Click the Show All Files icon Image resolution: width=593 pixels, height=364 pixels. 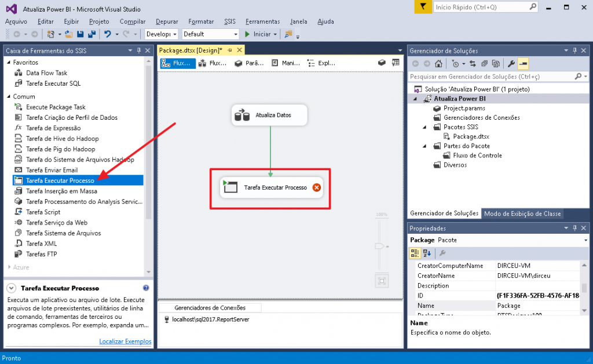(496, 64)
